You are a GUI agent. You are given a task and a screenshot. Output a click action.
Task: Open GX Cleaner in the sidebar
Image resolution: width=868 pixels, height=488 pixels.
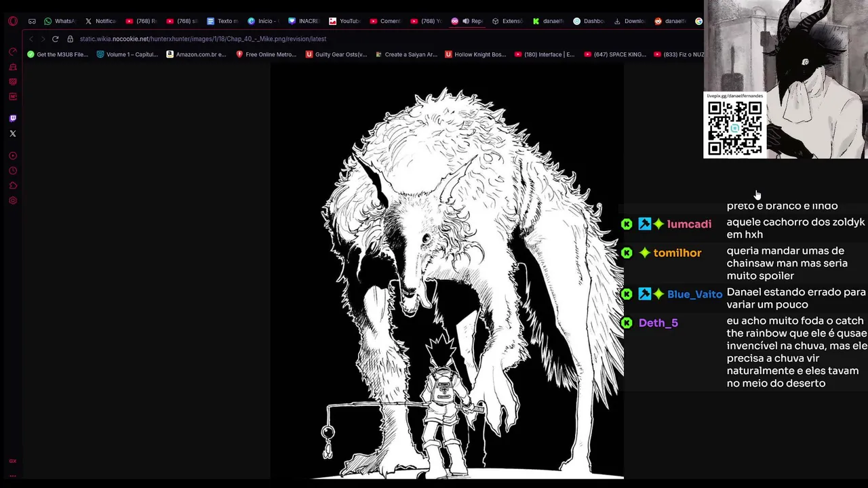click(13, 67)
